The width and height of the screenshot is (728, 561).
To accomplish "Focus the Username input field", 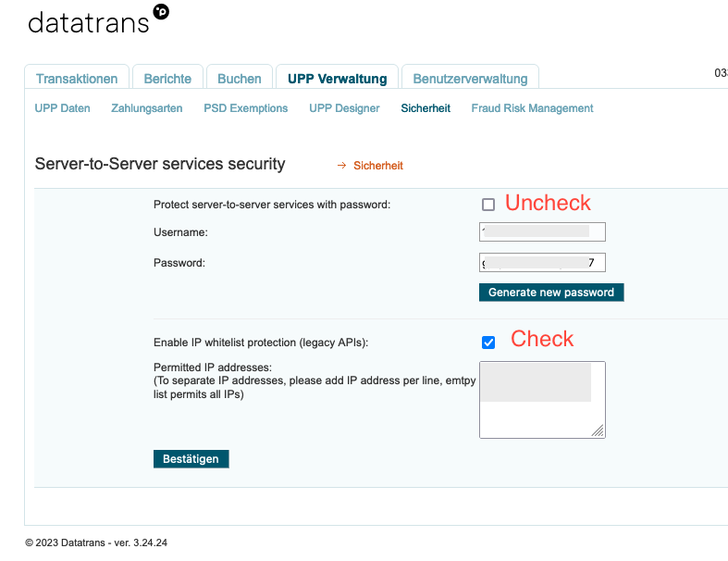I will 542,232.
